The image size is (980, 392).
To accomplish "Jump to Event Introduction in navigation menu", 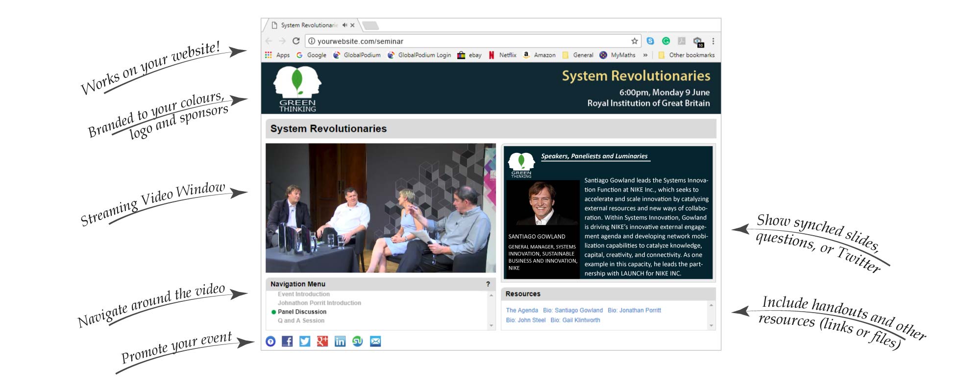I will pos(304,294).
